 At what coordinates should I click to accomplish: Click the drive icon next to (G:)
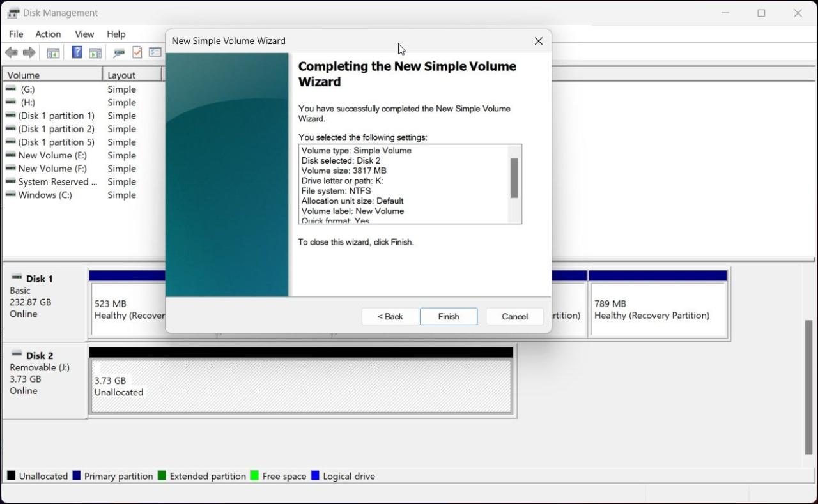coord(11,89)
